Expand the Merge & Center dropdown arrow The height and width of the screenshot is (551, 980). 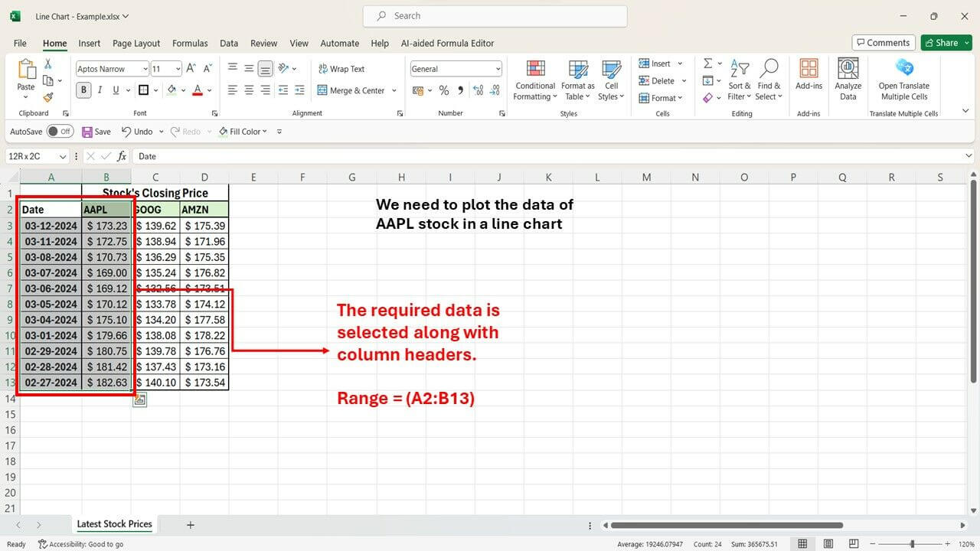pos(394,90)
